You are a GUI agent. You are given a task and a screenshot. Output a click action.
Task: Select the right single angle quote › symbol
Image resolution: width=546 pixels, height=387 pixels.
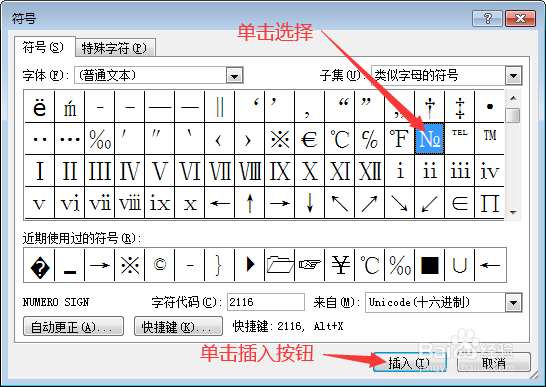(x=249, y=139)
